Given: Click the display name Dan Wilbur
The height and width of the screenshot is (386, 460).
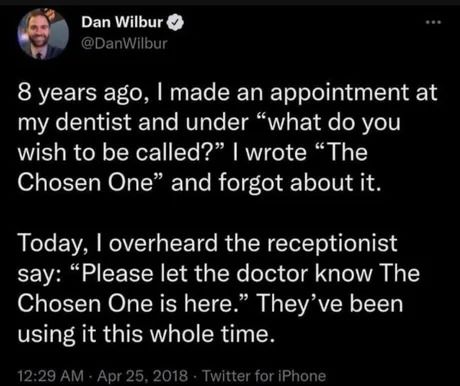Looking at the screenshot, I should pos(122,22).
